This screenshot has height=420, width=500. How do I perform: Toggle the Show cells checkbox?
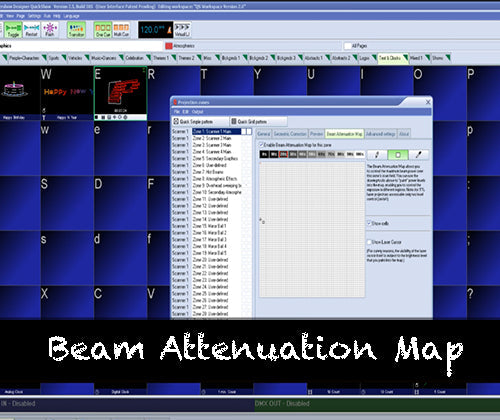point(369,223)
